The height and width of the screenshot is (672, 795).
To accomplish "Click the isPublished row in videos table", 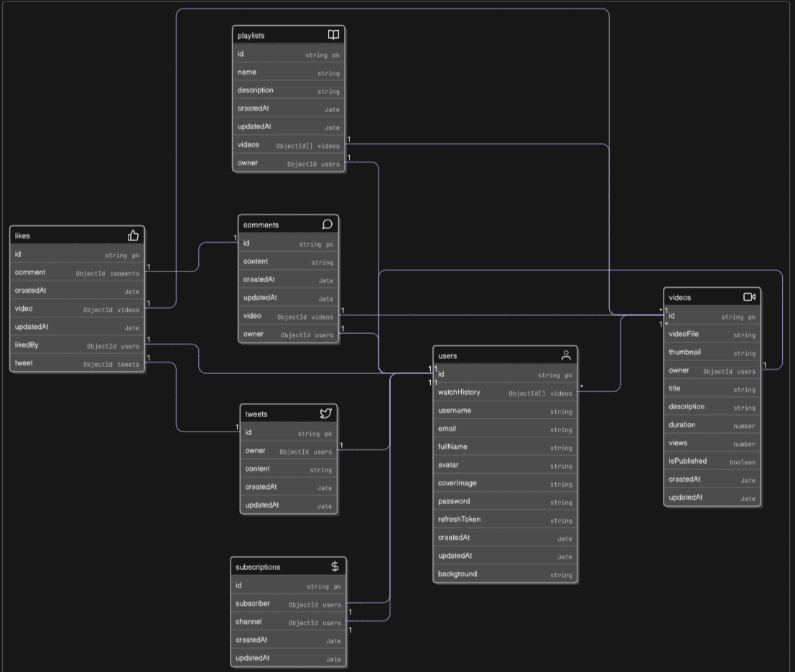I will tap(712, 462).
